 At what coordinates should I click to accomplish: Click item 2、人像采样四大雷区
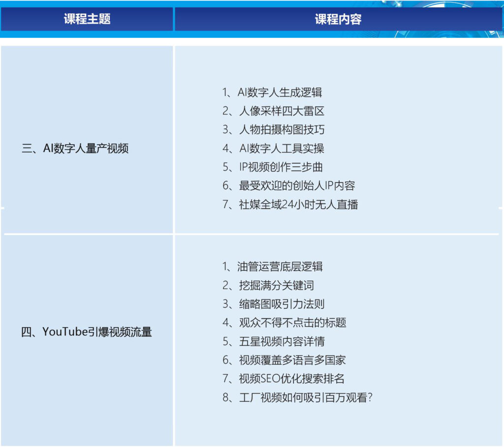tap(273, 111)
